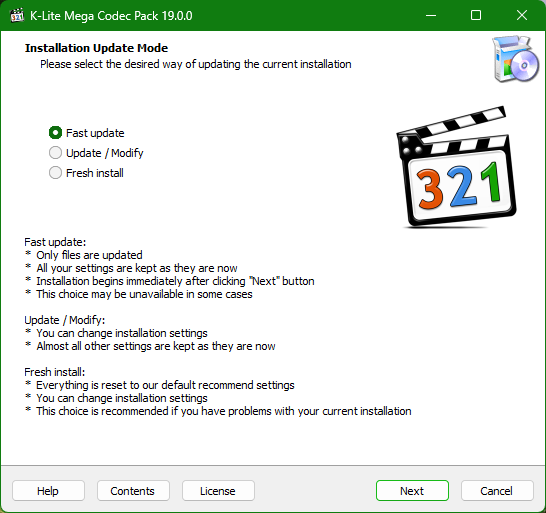Click the K-Lite clapperboard icon in title bar
Screen dimensions: 546x513
pyautogui.click(x=17, y=15)
